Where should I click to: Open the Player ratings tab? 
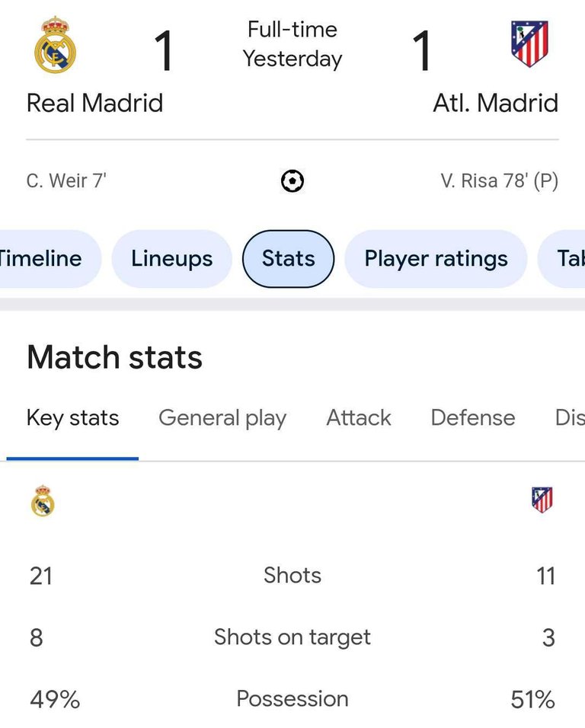pyautogui.click(x=436, y=259)
